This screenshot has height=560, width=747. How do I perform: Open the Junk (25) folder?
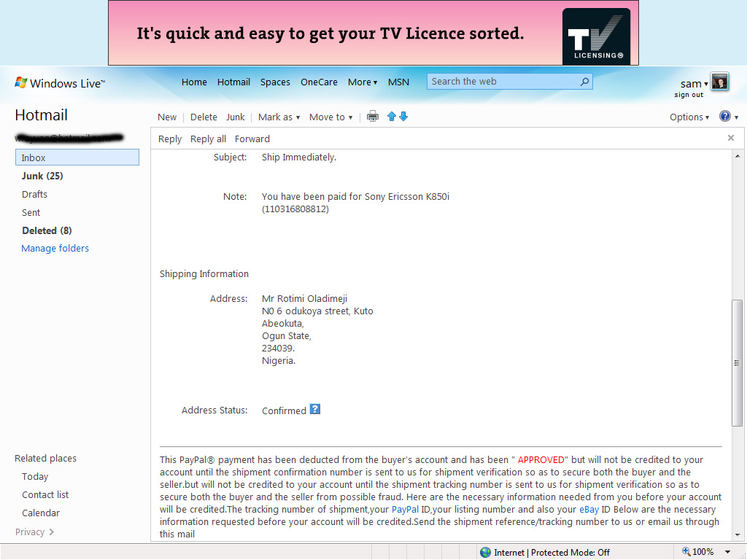(x=42, y=176)
